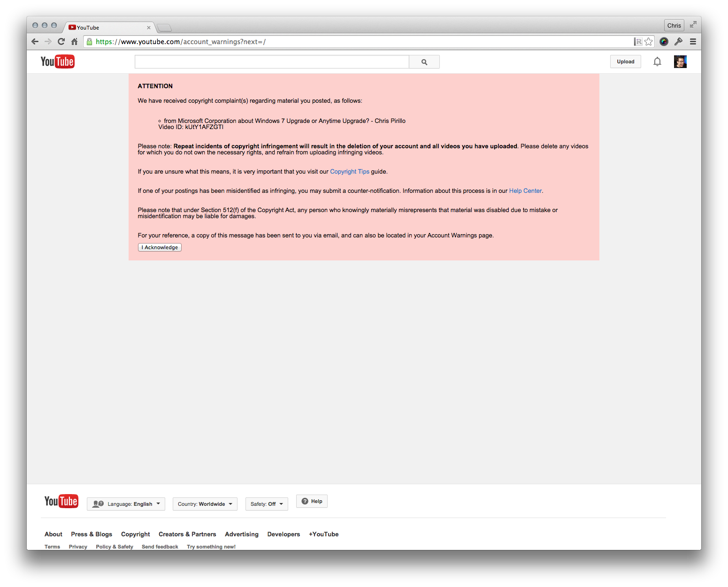Click the browser forward arrow

tap(48, 42)
